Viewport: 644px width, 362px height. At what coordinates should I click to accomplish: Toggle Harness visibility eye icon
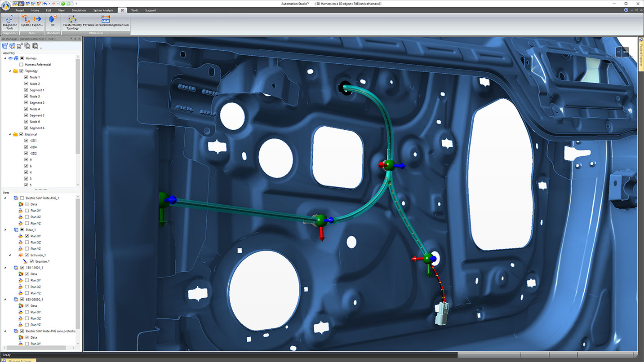point(10,58)
